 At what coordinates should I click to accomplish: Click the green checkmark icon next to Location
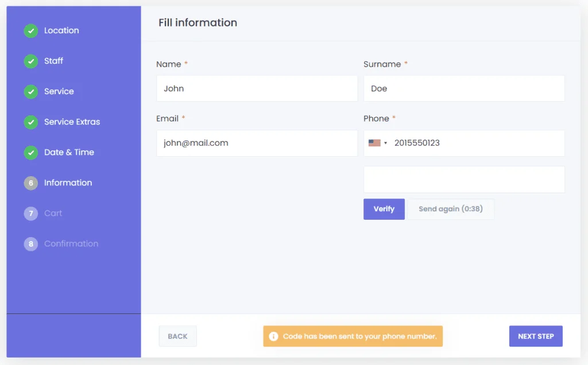[x=31, y=31]
